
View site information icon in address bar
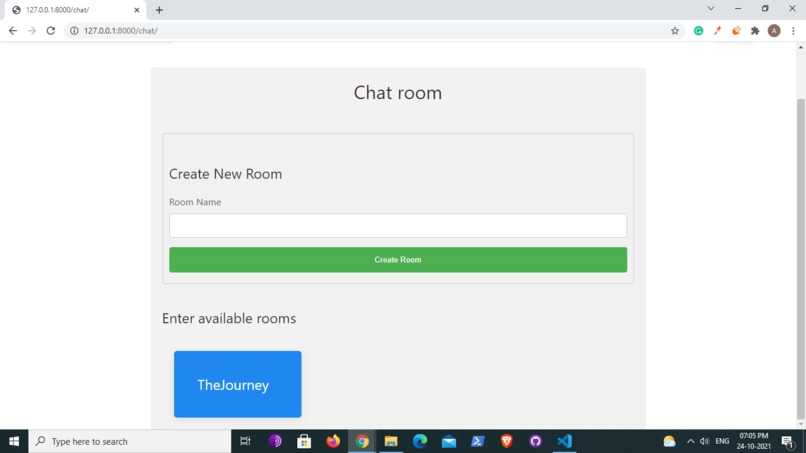pos(74,31)
